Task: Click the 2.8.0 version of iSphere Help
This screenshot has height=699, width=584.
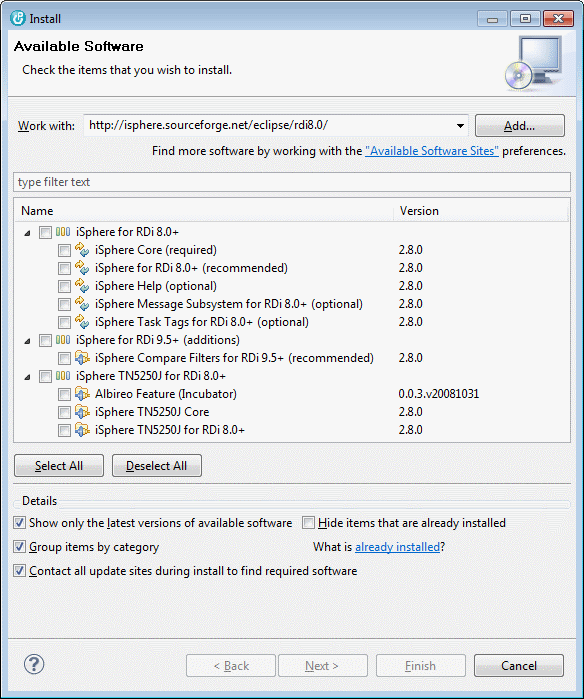Action: point(410,286)
